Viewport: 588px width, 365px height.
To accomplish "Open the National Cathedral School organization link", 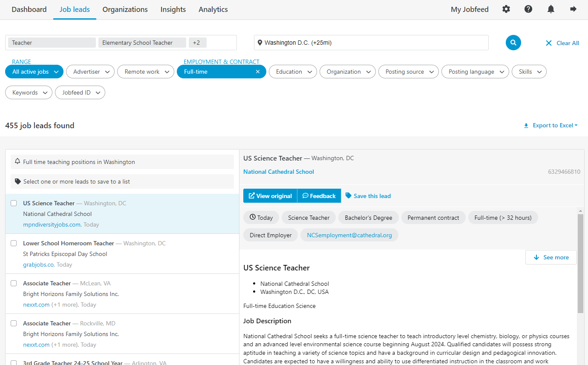I will [279, 172].
